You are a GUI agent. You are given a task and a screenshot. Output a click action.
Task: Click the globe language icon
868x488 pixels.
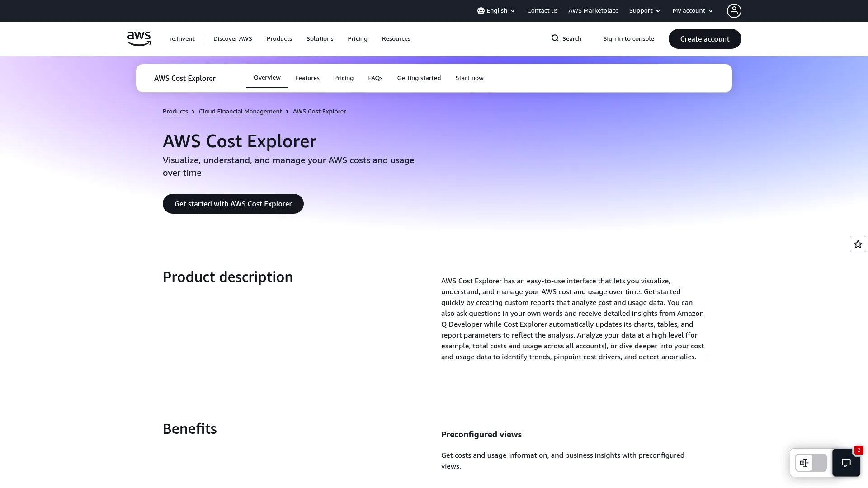481,11
